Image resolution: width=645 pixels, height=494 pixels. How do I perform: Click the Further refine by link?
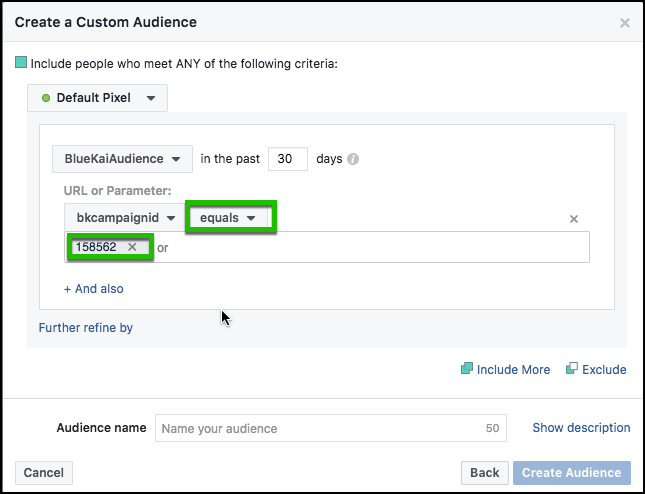[x=86, y=327]
